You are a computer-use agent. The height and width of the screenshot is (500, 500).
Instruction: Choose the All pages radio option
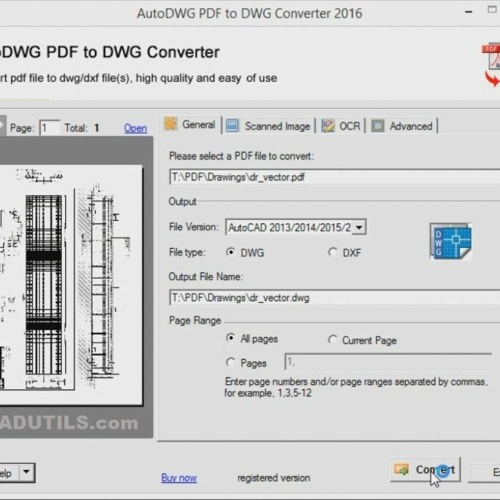point(230,338)
